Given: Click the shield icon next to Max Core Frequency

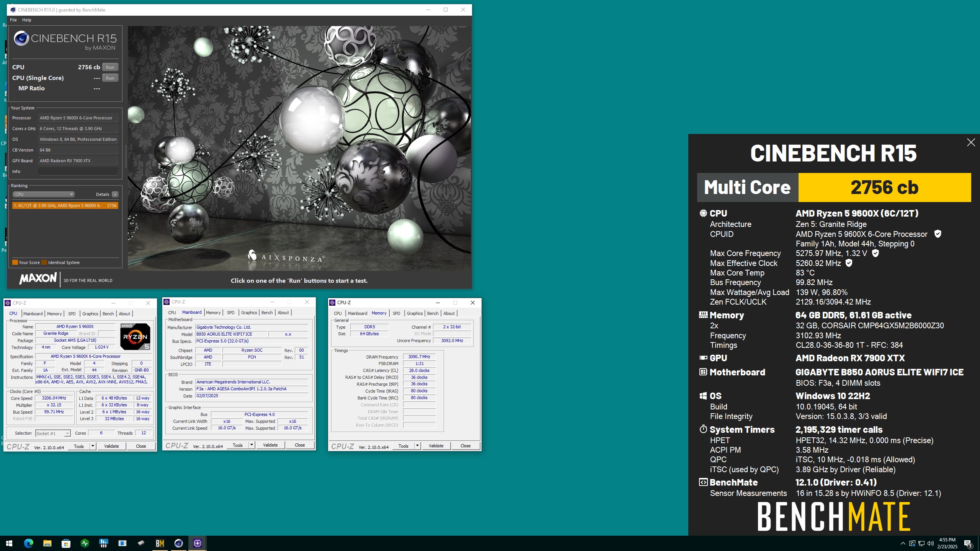Looking at the screenshot, I should (x=875, y=253).
